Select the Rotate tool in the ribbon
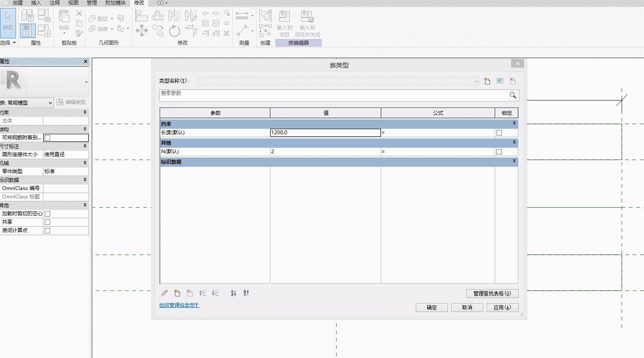 [174, 31]
